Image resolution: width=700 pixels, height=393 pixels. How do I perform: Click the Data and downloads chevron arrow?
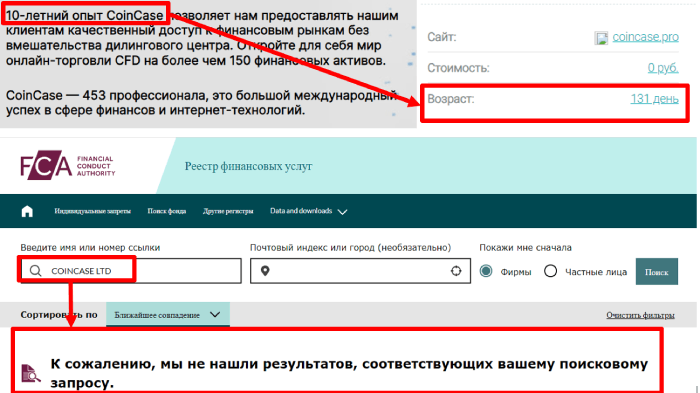pos(342,212)
